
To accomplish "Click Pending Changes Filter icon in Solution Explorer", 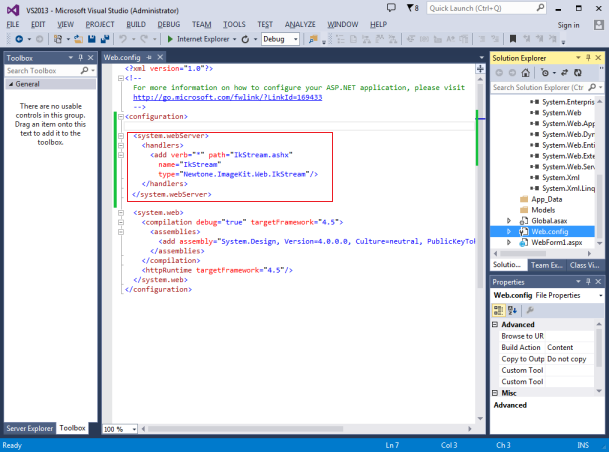I will click(x=545, y=73).
